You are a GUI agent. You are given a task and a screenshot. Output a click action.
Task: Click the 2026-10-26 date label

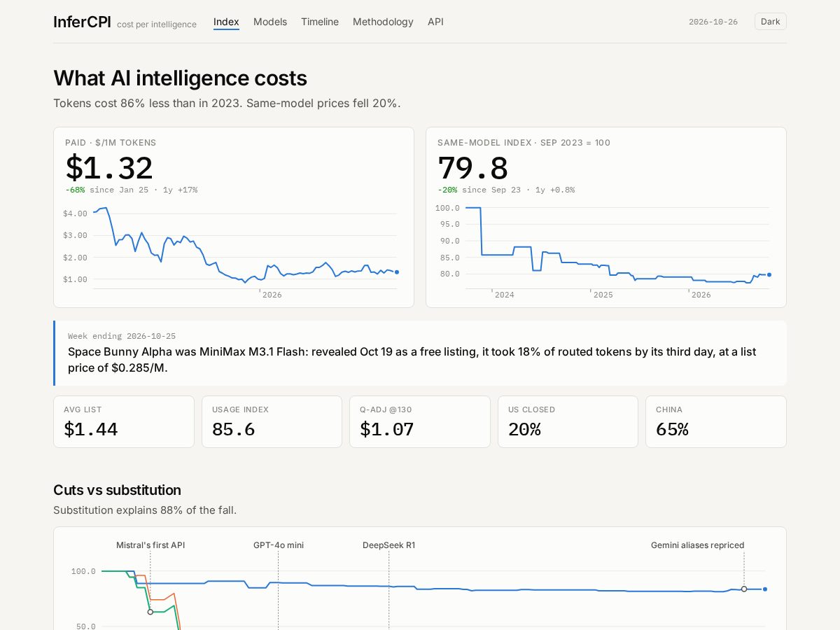click(713, 22)
